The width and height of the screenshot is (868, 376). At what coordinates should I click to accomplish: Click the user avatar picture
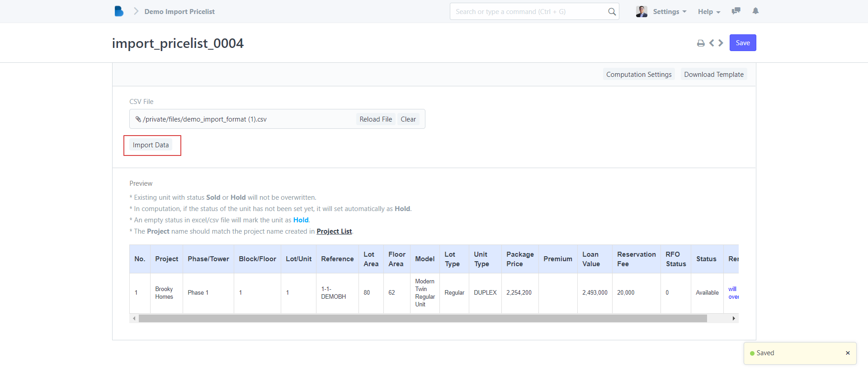pyautogui.click(x=642, y=12)
